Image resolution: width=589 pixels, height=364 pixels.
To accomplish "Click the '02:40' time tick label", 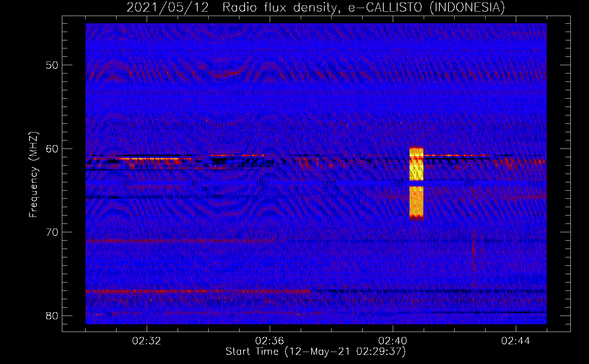I will pyautogui.click(x=393, y=341).
